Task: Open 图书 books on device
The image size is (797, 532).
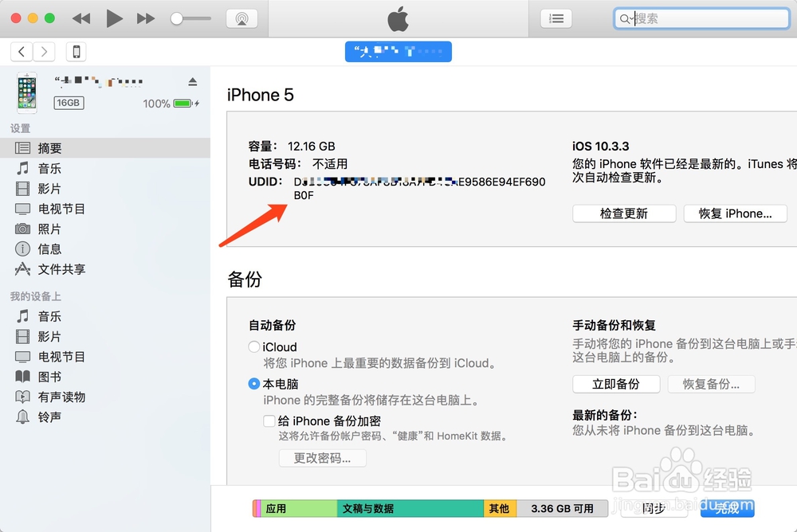Action: click(104, 377)
